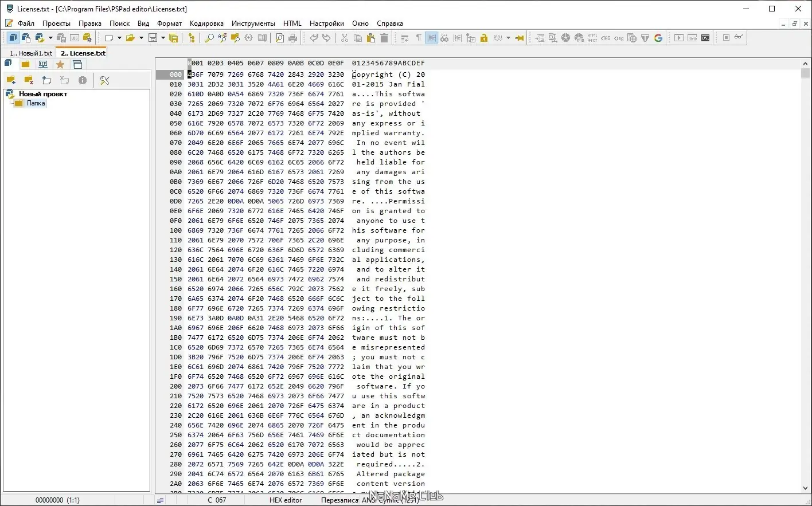Open the HTML menu
Viewport: 812px width, 506px height.
(x=292, y=23)
